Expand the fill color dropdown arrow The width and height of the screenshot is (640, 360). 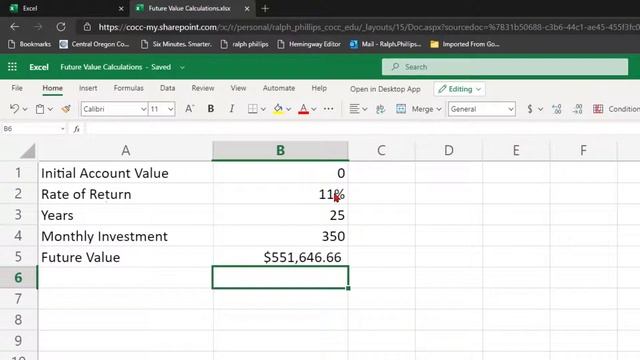[289, 109]
